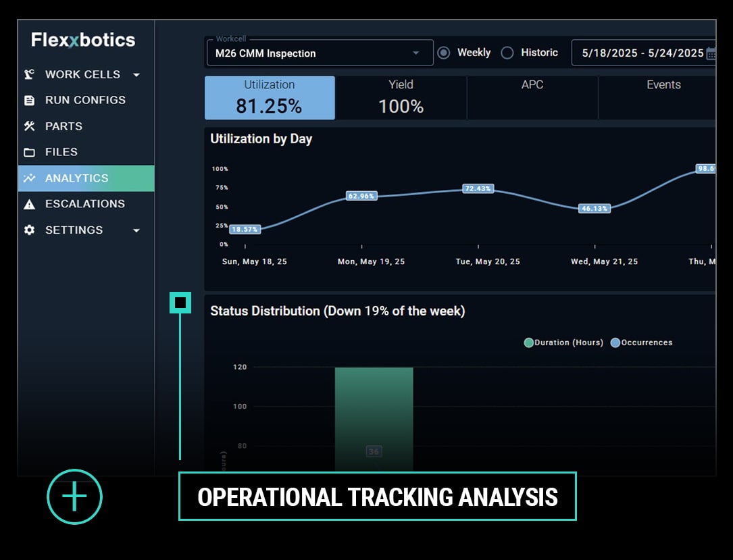Click the green Duration (Hours) color swatch
This screenshot has height=560, width=733.
[529, 342]
